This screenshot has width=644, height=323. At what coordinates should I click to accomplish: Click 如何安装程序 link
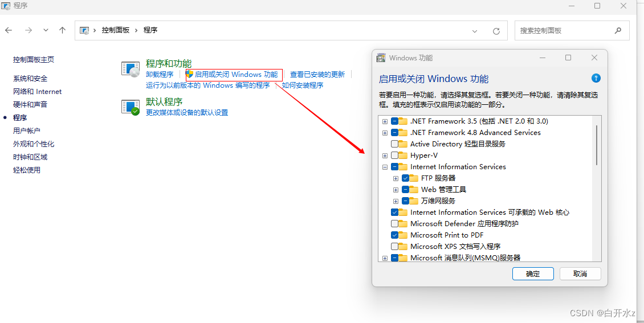pyautogui.click(x=303, y=85)
